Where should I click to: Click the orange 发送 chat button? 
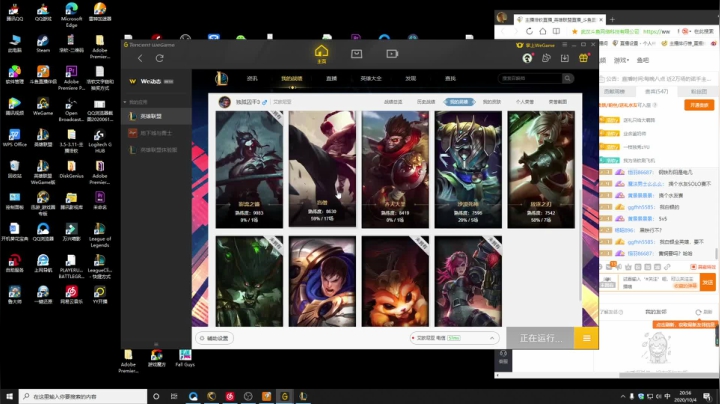[x=707, y=282]
